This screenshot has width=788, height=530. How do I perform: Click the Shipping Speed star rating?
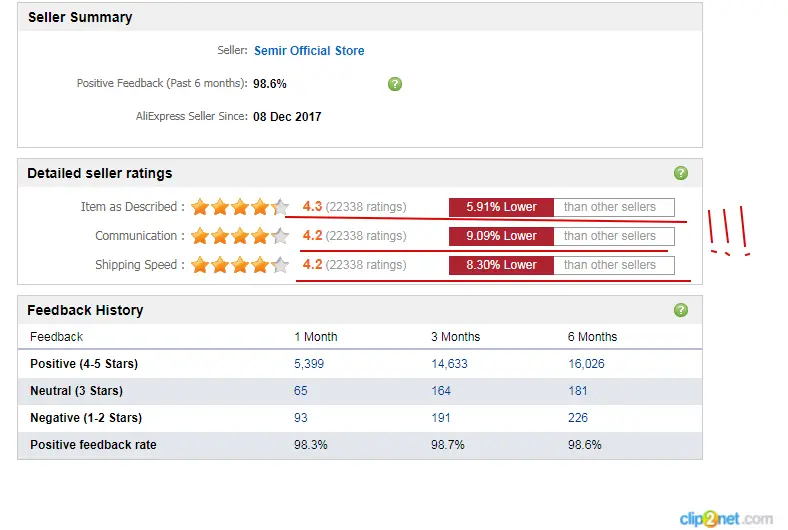click(x=240, y=265)
